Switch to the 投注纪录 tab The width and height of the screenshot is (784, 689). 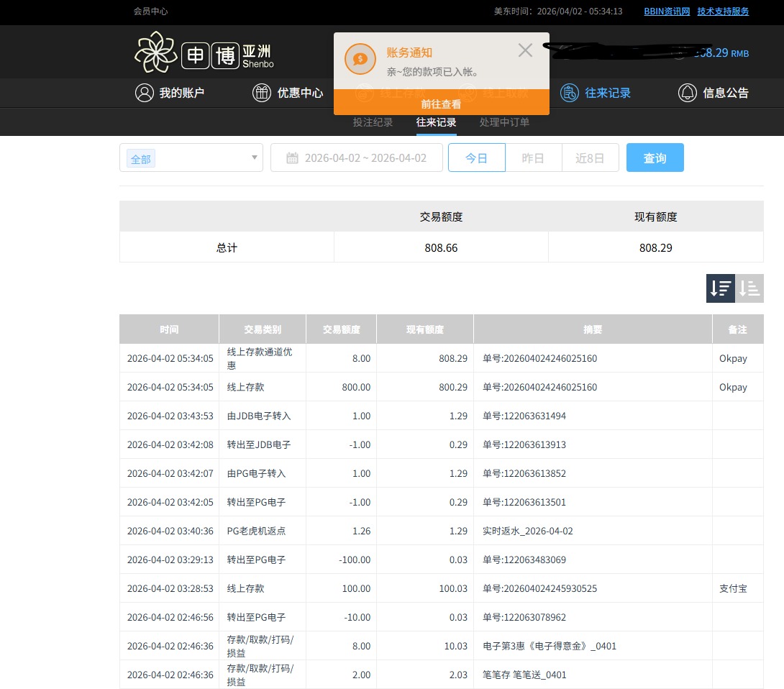click(373, 122)
